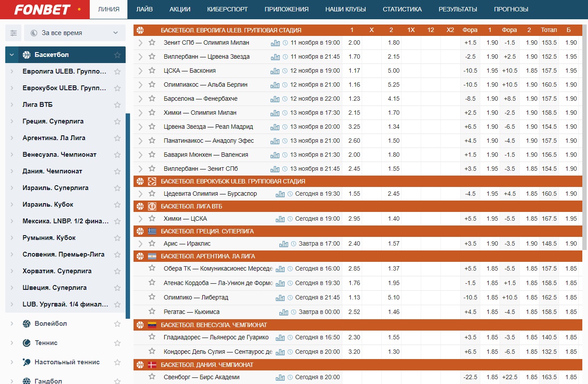
Task: Star the Евролига ULEB league in sidebar
Action: [117, 71]
